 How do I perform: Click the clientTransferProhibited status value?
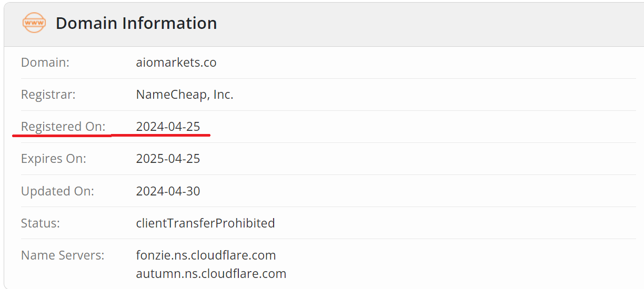[x=205, y=223]
